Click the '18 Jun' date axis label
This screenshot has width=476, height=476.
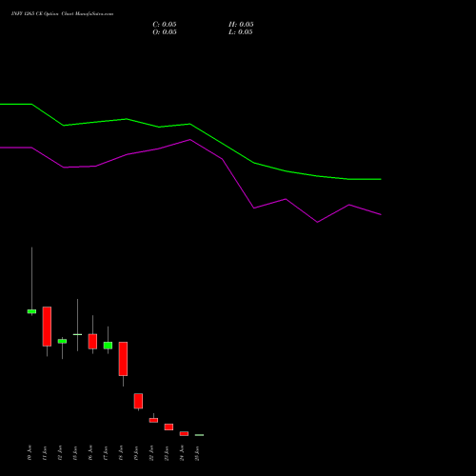click(121, 453)
